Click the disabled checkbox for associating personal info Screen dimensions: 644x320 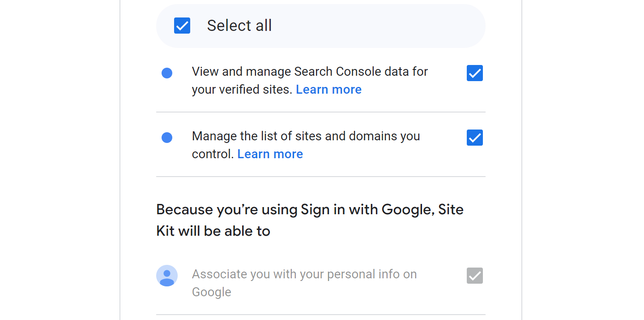pos(474,276)
